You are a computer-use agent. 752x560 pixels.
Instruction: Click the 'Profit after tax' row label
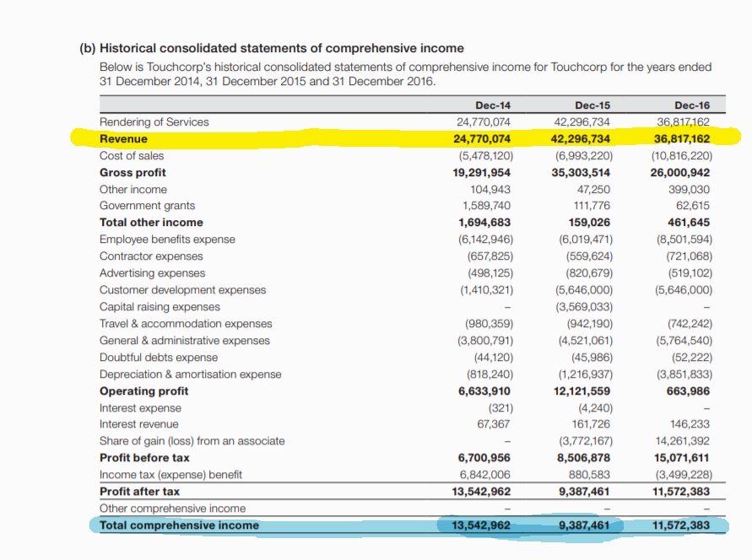pyautogui.click(x=139, y=492)
